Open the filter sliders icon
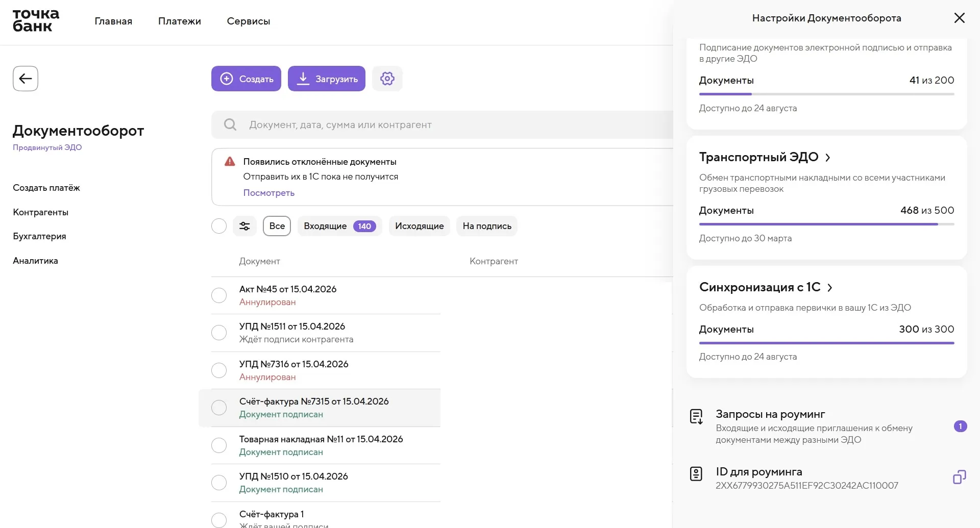 [244, 226]
